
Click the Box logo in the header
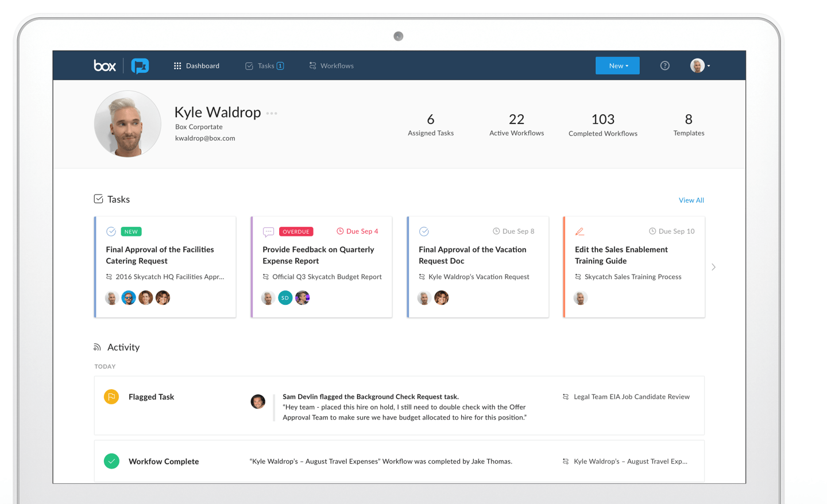(x=105, y=66)
